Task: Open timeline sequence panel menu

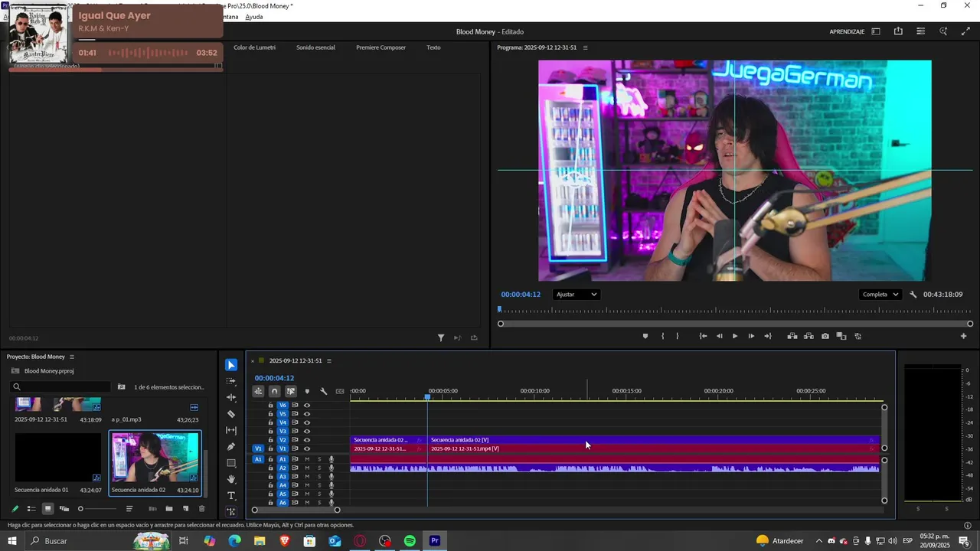Action: pos(330,360)
